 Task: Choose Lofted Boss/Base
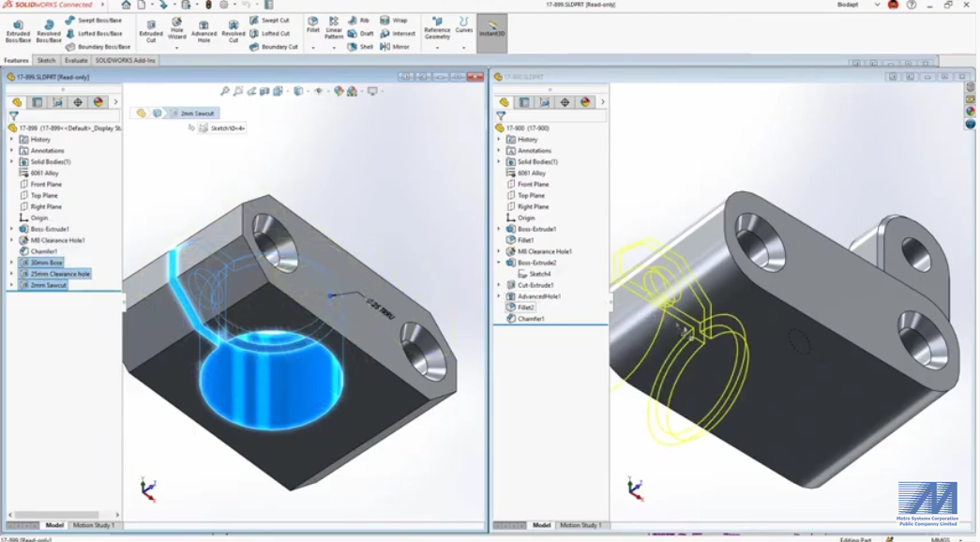click(94, 33)
